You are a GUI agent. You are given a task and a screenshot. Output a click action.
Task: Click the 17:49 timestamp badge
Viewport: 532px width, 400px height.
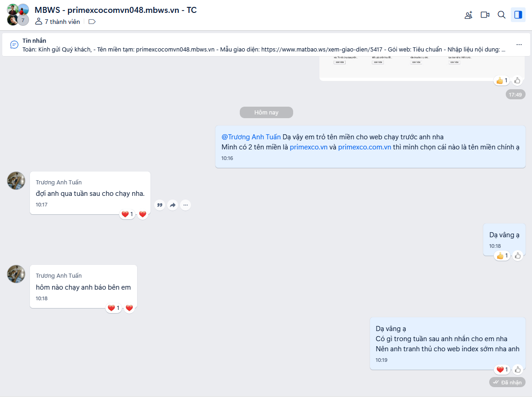point(515,95)
